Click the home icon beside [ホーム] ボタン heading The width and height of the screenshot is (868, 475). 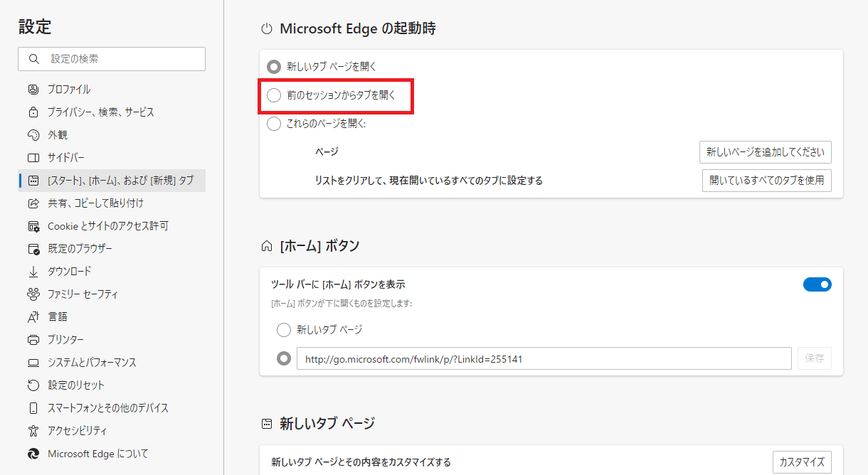(267, 247)
